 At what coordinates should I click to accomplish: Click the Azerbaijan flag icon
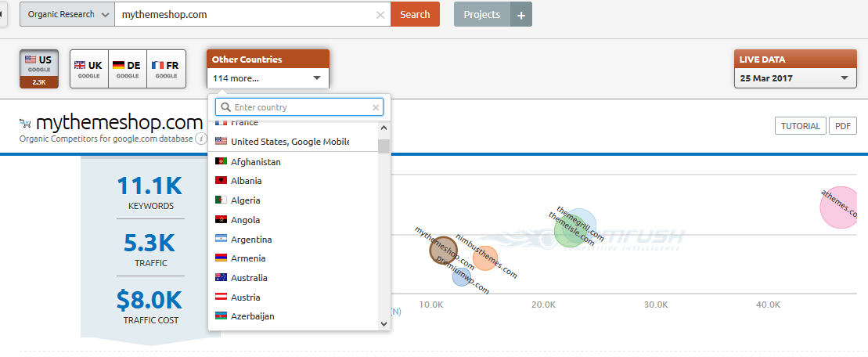tap(221, 316)
